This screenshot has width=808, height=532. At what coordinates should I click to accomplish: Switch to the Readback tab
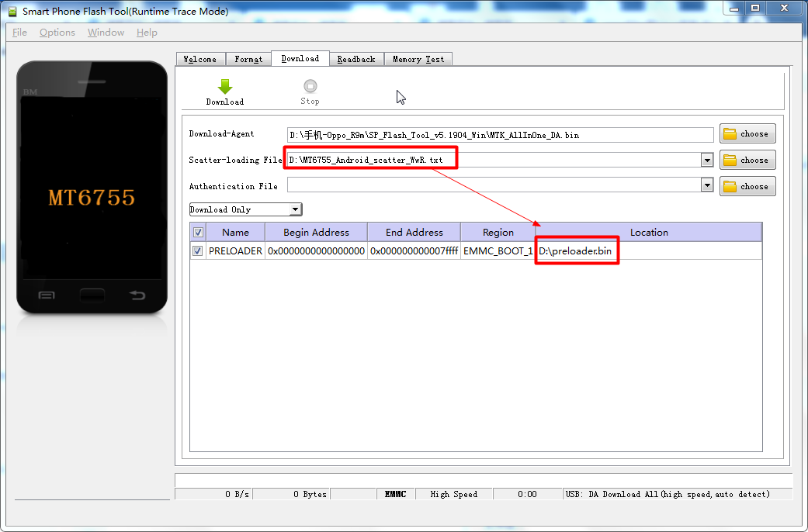(x=356, y=59)
